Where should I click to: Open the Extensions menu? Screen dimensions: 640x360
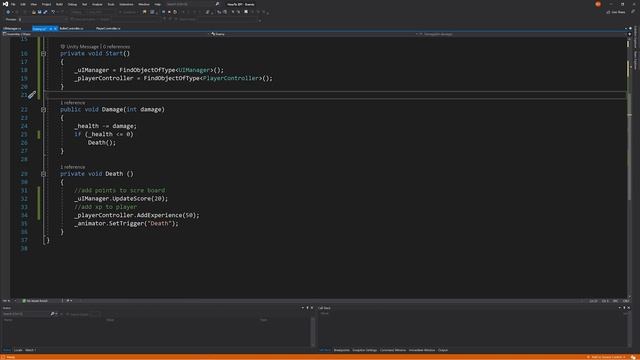click(126, 4)
